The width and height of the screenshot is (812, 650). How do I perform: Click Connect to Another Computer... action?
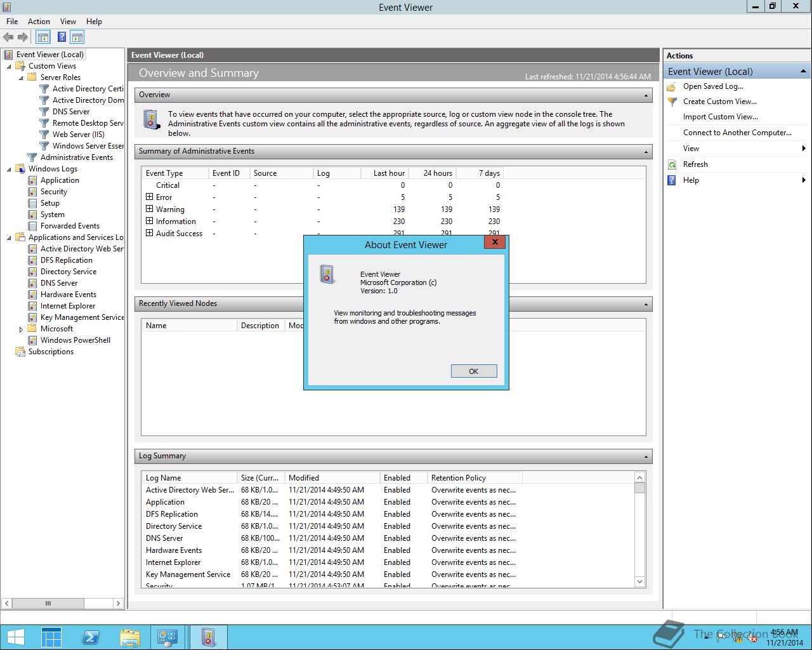tap(737, 133)
